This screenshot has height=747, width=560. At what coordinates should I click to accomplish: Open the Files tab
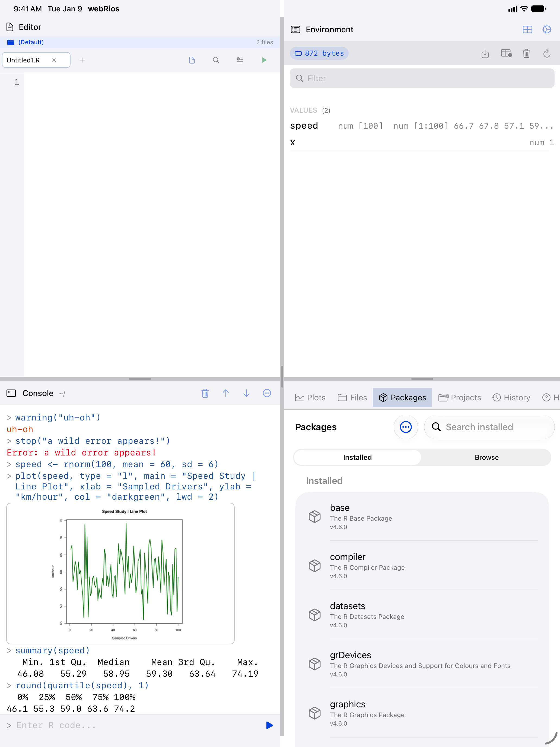(x=352, y=397)
